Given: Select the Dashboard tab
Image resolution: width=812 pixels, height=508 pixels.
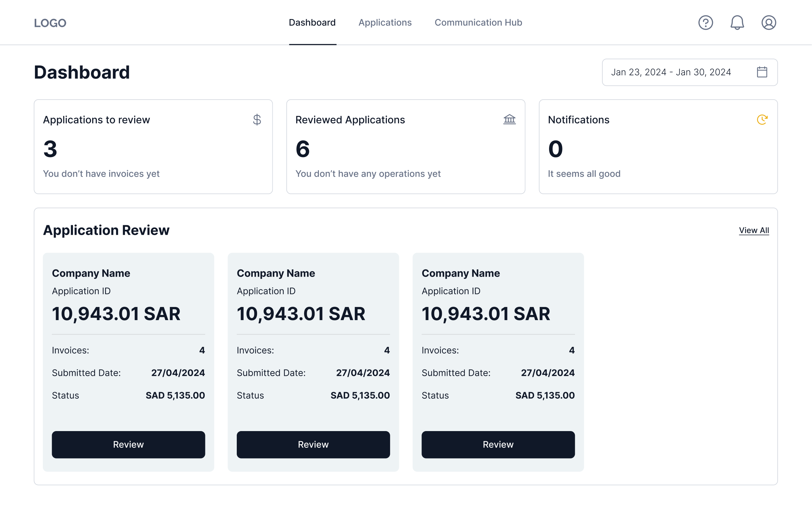Looking at the screenshot, I should [x=313, y=23].
